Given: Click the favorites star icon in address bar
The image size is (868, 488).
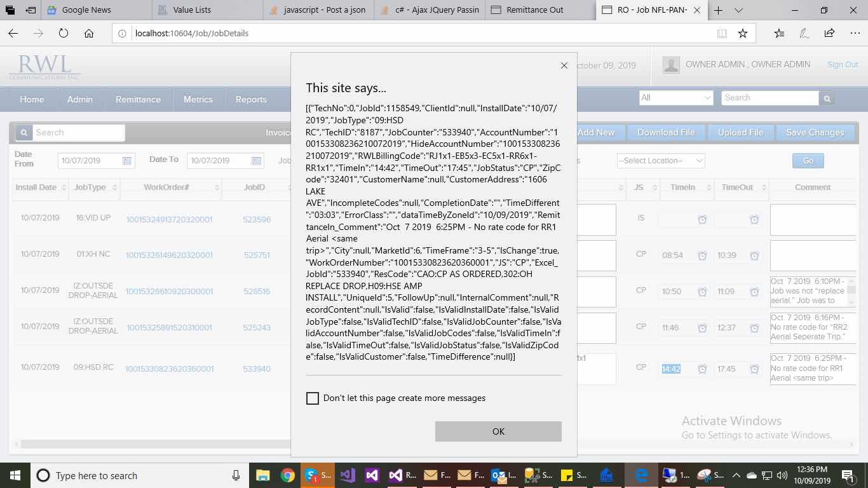Looking at the screenshot, I should (743, 34).
